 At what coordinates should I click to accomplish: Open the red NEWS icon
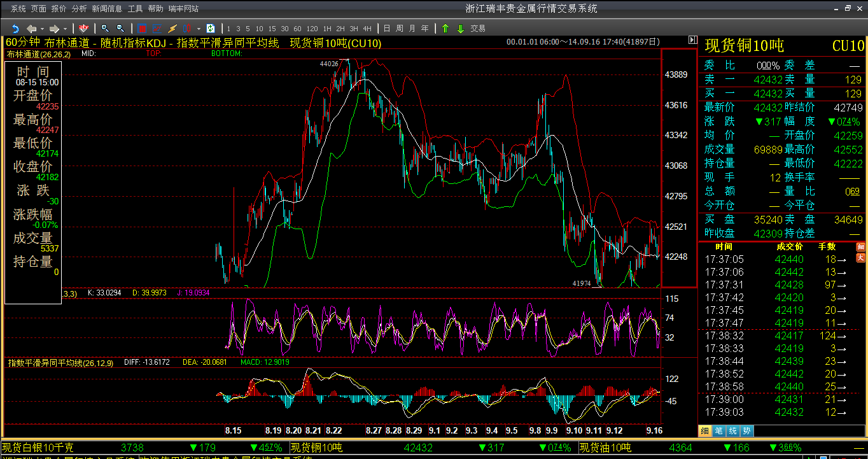point(83,29)
